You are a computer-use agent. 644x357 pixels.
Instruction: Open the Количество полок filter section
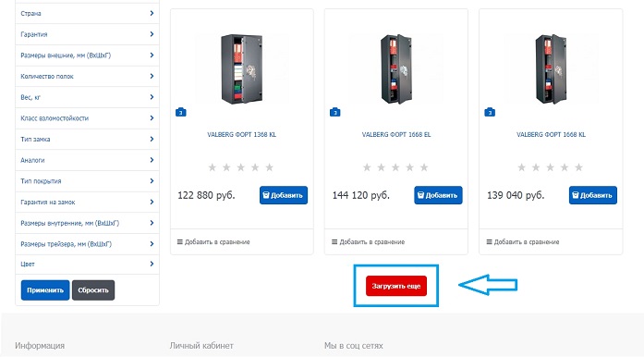(87, 76)
